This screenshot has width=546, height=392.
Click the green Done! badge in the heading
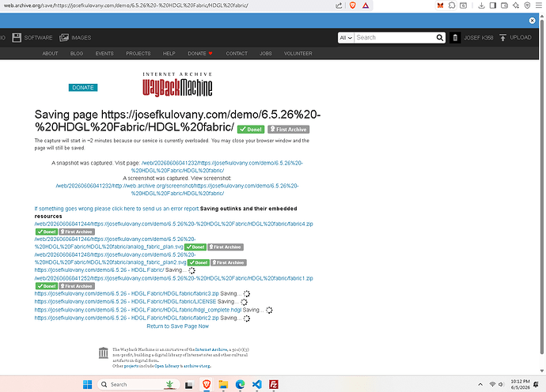point(251,130)
